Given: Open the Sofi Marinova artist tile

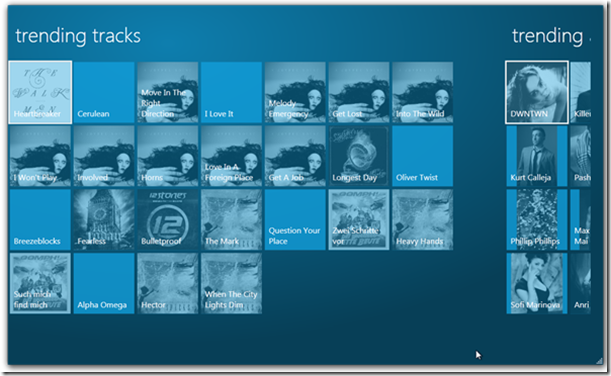Looking at the screenshot, I should (537, 283).
